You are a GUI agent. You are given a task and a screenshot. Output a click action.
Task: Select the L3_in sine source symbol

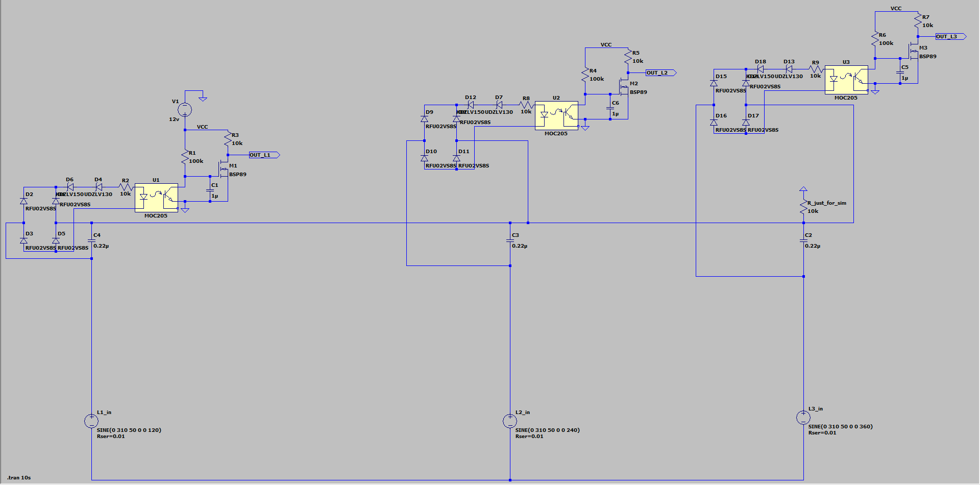pos(803,417)
